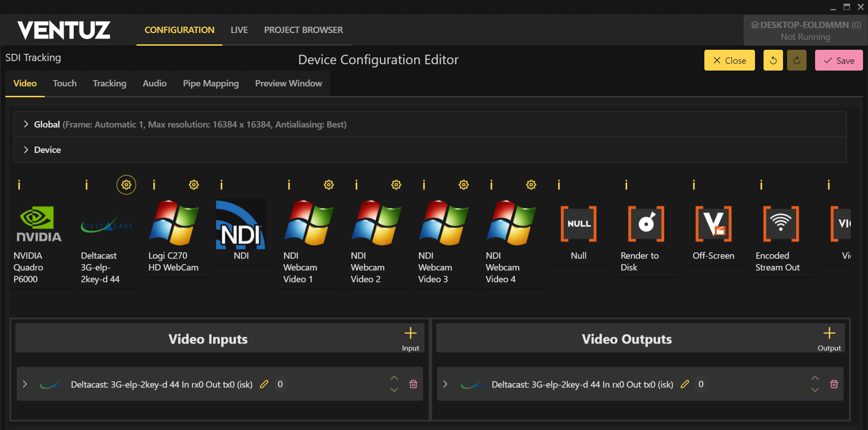Save the device configuration
This screenshot has width=868, height=430.
tap(839, 61)
